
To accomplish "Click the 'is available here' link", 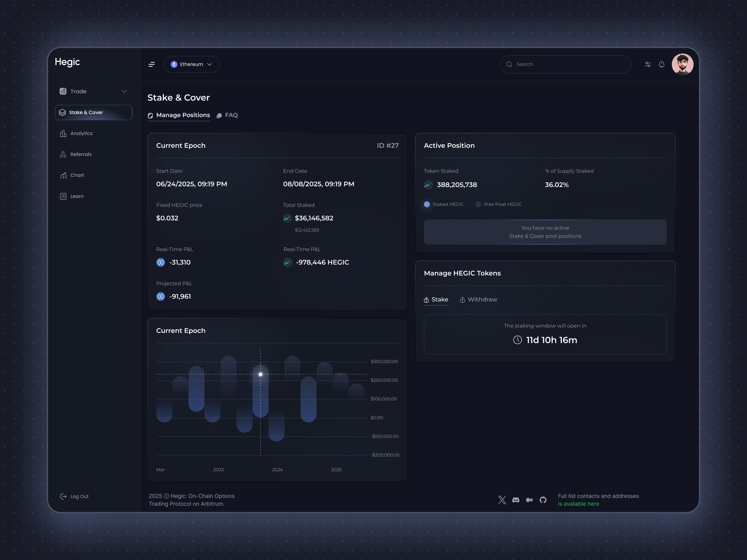I will (x=578, y=504).
